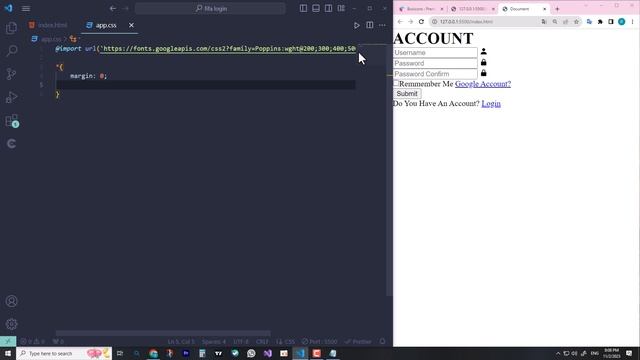Click the Google Fonts import URL in code
The image size is (640, 360).
[x=229, y=49]
